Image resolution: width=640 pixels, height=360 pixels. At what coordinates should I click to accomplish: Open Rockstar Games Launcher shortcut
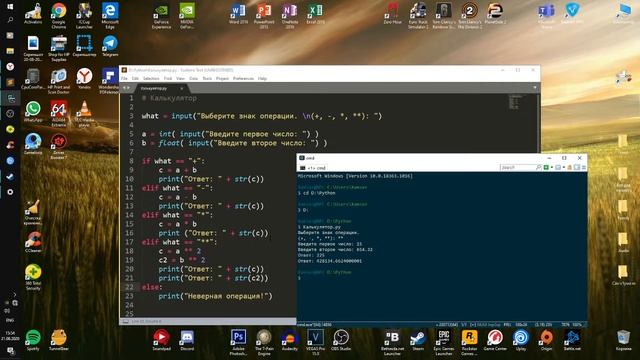pyautogui.click(x=469, y=342)
